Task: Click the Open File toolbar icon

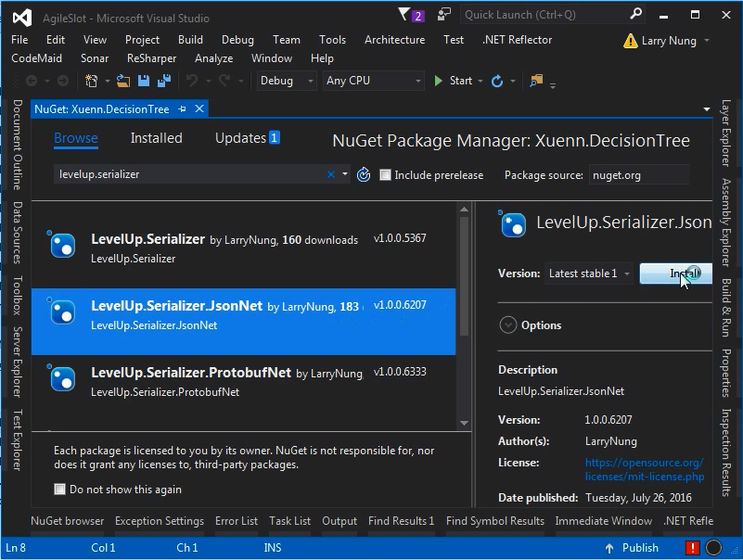Action: pos(123,81)
